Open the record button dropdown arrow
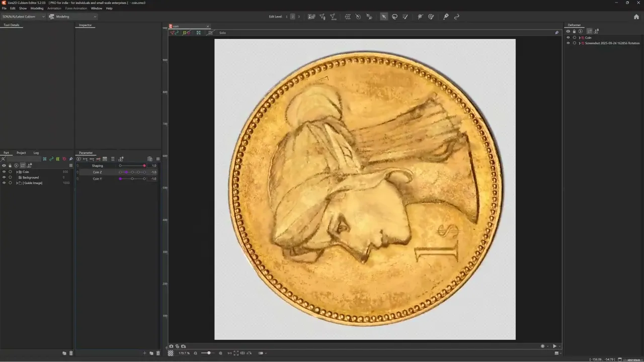 pos(548,346)
